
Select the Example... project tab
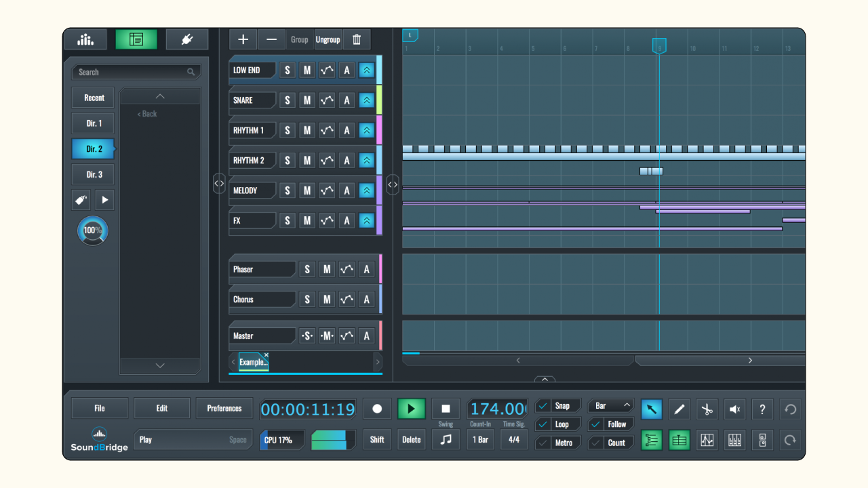pyautogui.click(x=253, y=363)
